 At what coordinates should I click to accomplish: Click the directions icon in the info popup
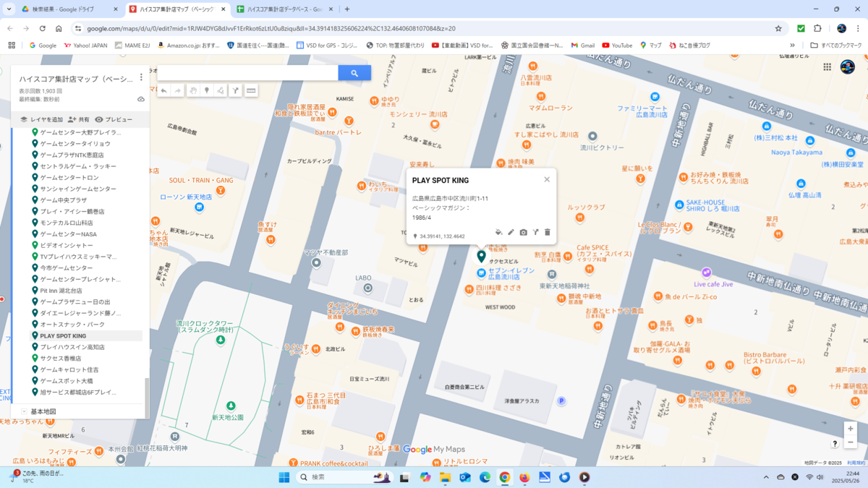point(535,232)
